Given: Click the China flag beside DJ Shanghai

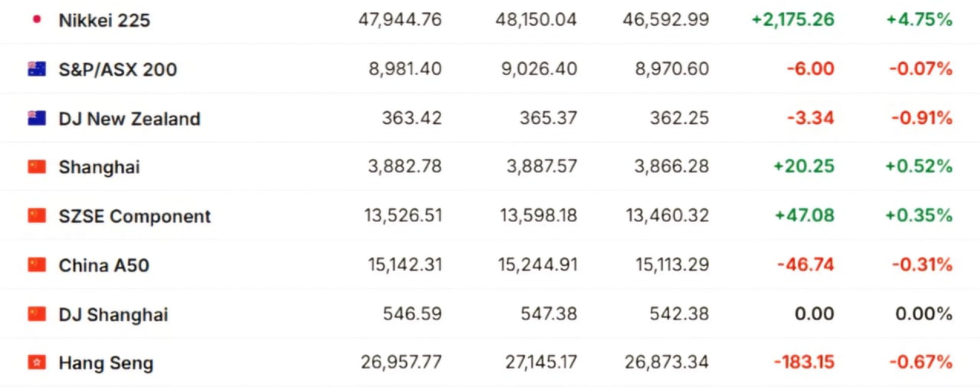Looking at the screenshot, I should pyautogui.click(x=37, y=314).
